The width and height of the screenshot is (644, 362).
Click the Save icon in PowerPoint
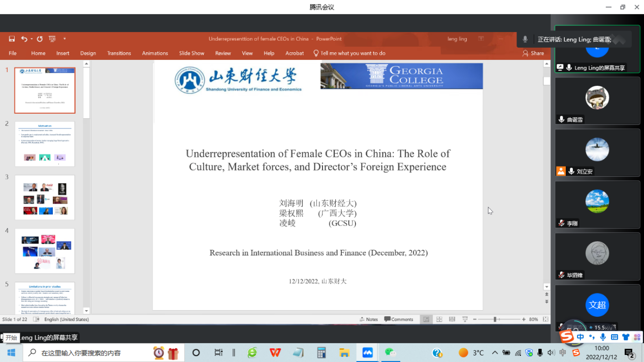(12, 39)
